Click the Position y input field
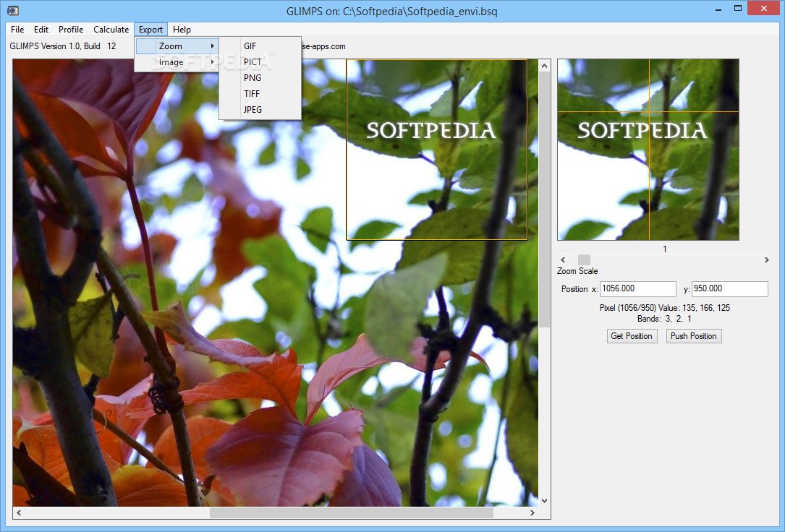 pos(729,288)
